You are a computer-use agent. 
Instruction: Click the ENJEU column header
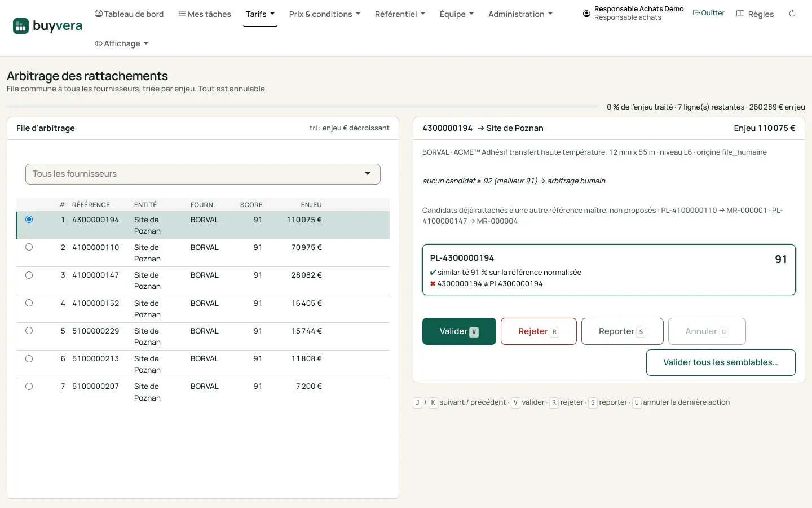[311, 205]
